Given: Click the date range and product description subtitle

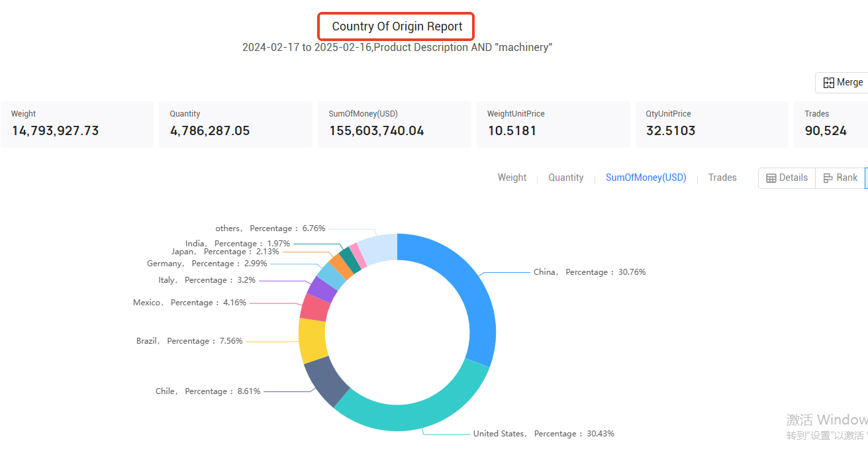Looking at the screenshot, I should [x=397, y=48].
